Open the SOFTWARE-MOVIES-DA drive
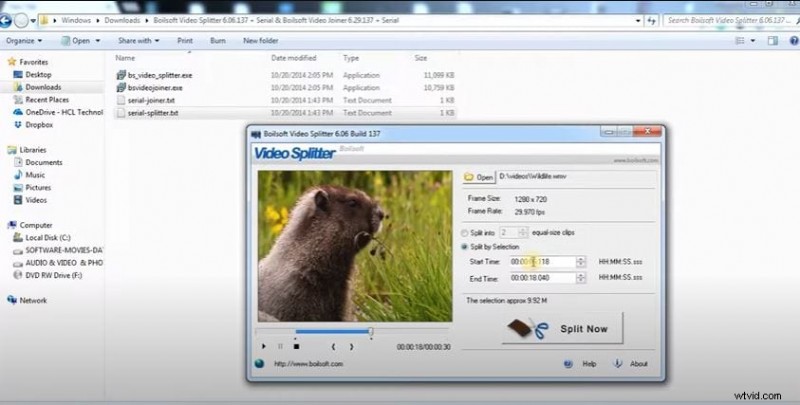 coord(64,250)
